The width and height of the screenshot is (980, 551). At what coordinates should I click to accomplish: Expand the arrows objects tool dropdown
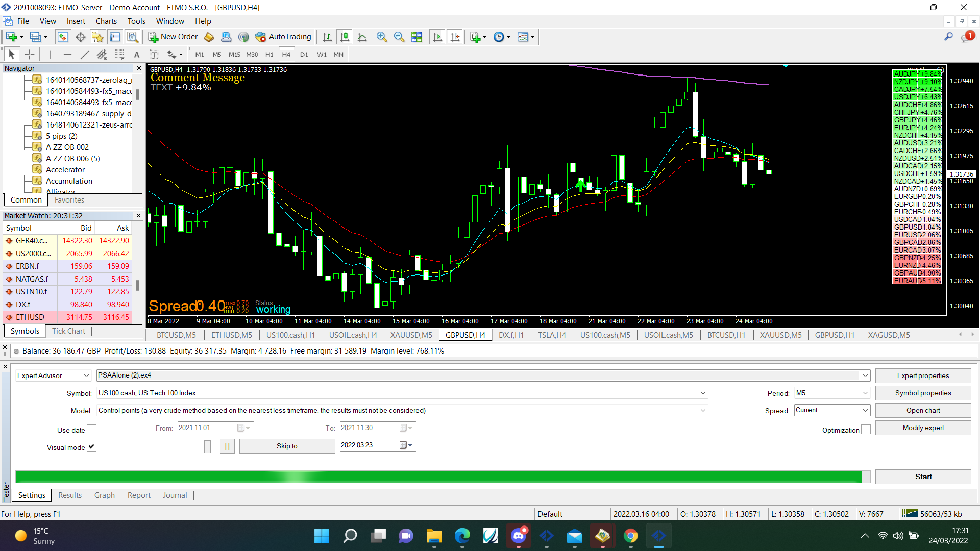click(181, 55)
